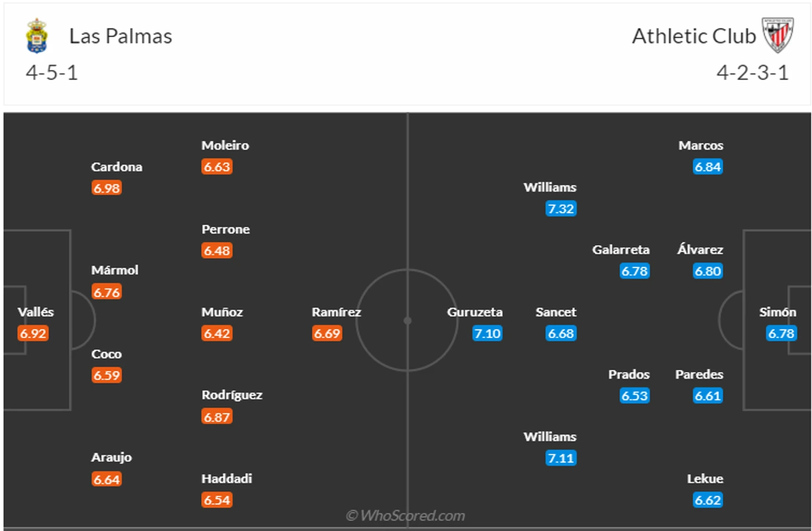The height and width of the screenshot is (531, 812).
Task: Select Haddadi's 6.54 rating badge
Action: point(217,500)
